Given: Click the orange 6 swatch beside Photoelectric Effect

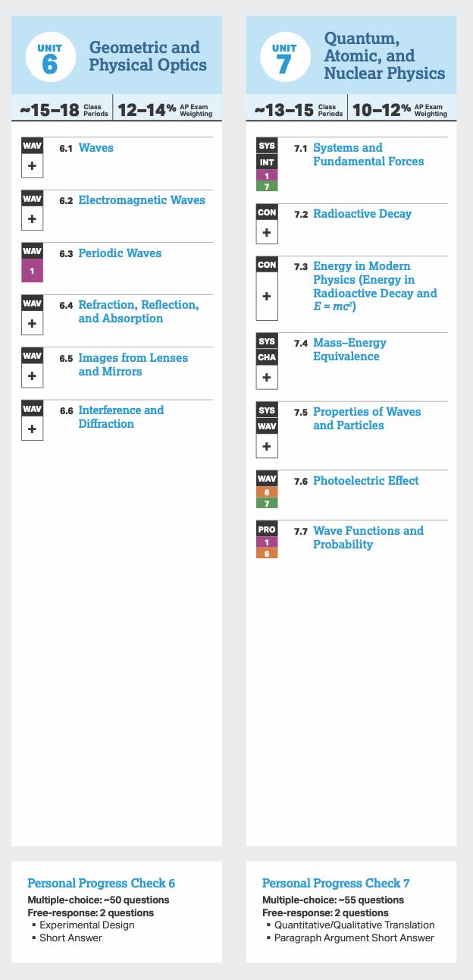Looking at the screenshot, I should pos(267,492).
